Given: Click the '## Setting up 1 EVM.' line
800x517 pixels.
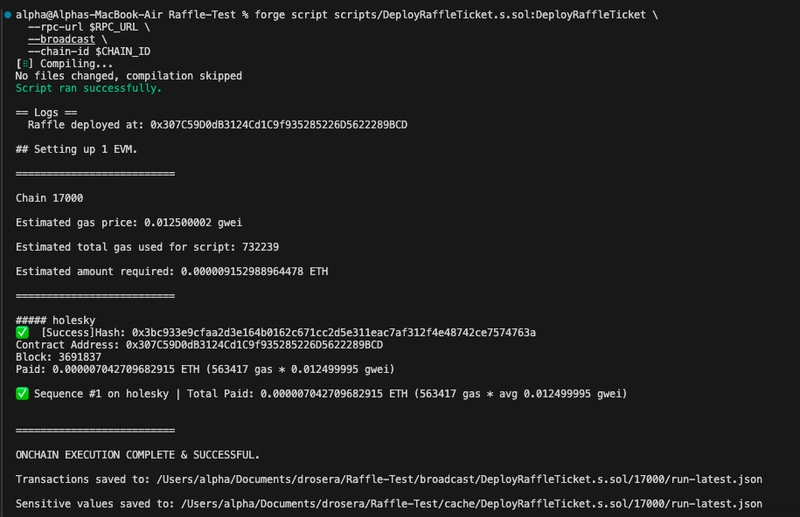Looking at the screenshot, I should pos(76,150).
